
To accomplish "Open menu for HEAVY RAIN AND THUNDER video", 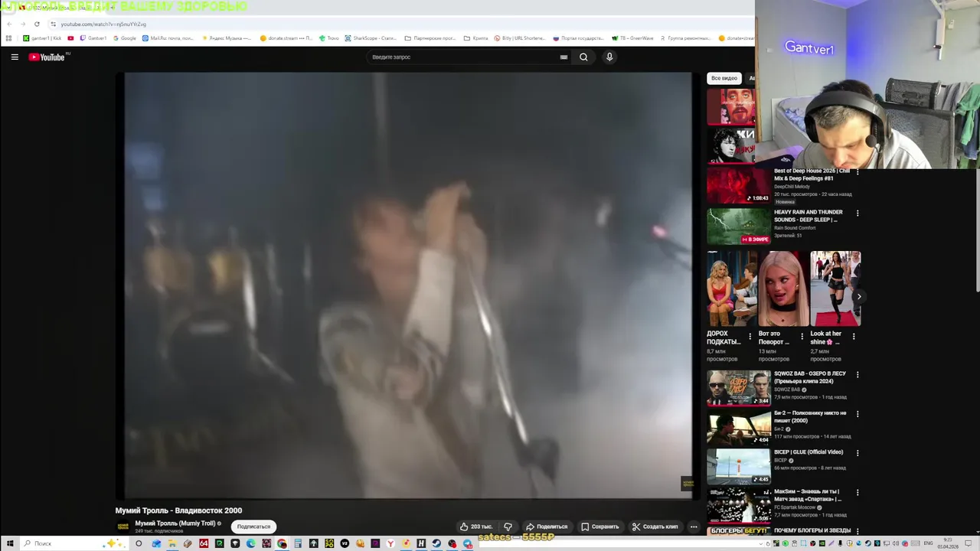I will (857, 214).
